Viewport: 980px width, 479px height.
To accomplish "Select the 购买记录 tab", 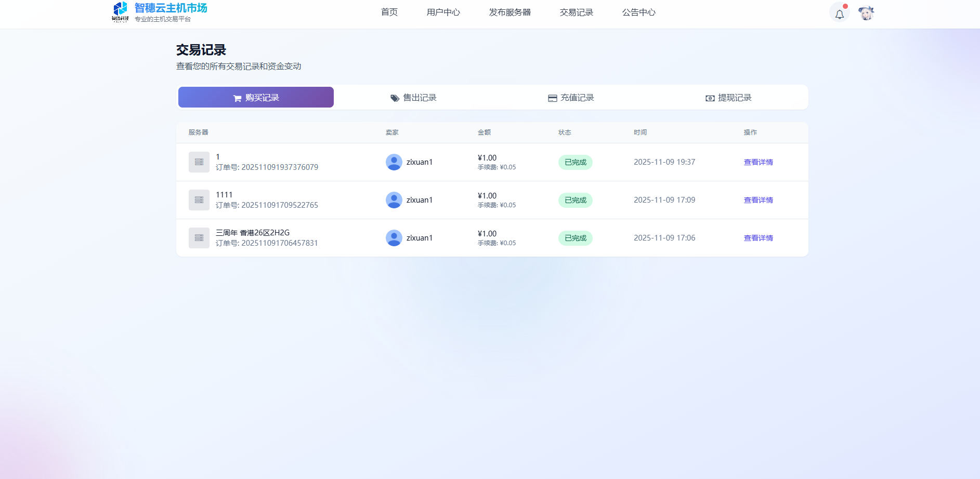I will [256, 98].
